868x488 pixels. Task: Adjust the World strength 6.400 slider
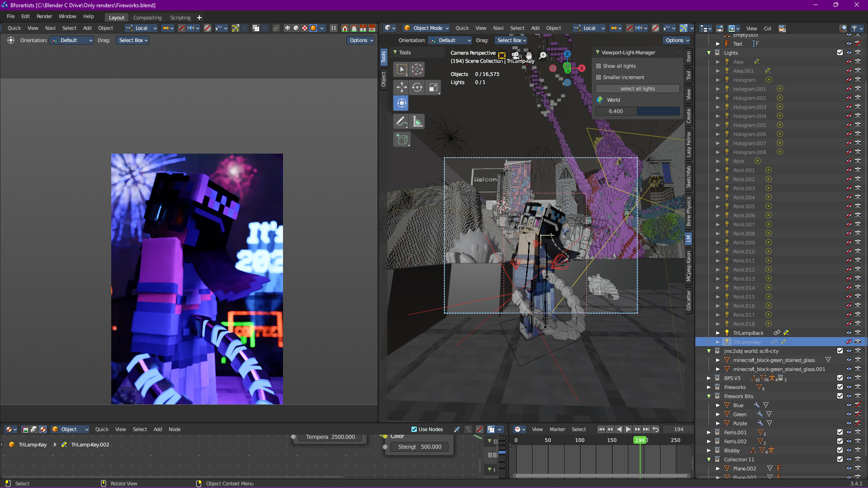pyautogui.click(x=637, y=111)
